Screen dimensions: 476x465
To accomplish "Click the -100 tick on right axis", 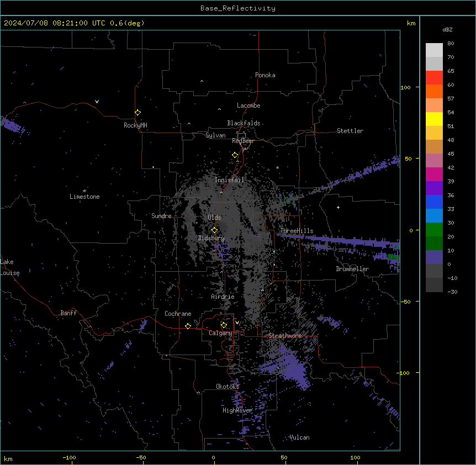I will (x=404, y=373).
